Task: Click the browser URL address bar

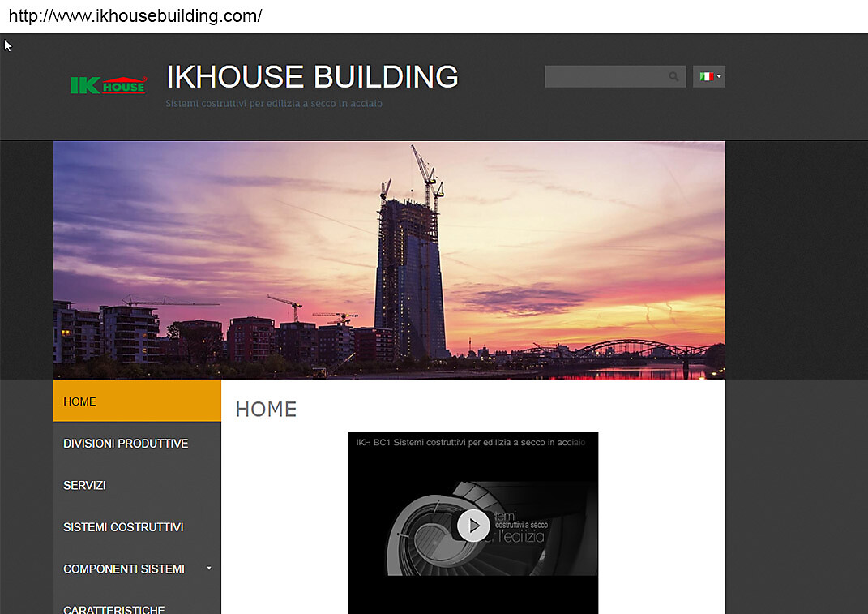Action: tap(135, 15)
